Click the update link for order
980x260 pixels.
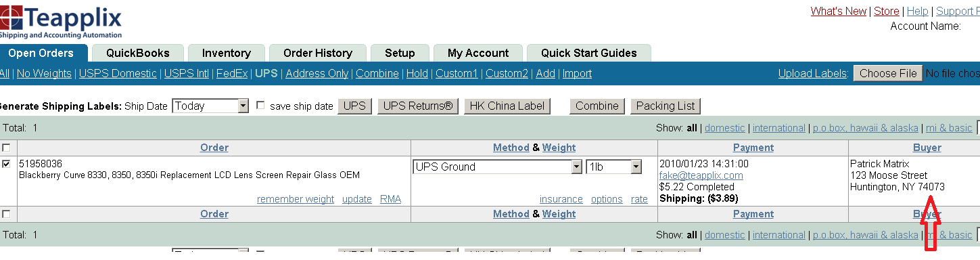click(357, 199)
